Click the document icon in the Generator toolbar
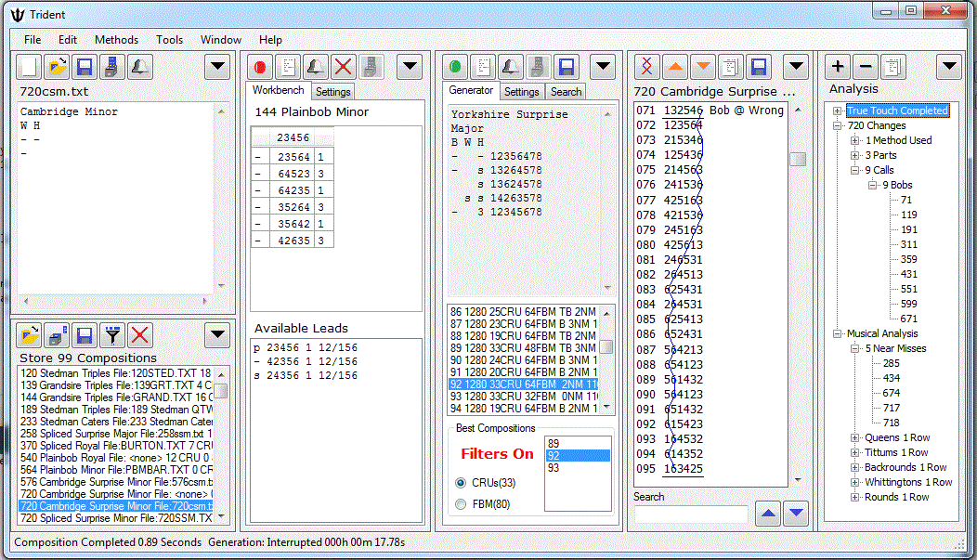977x560 pixels. pos(483,67)
